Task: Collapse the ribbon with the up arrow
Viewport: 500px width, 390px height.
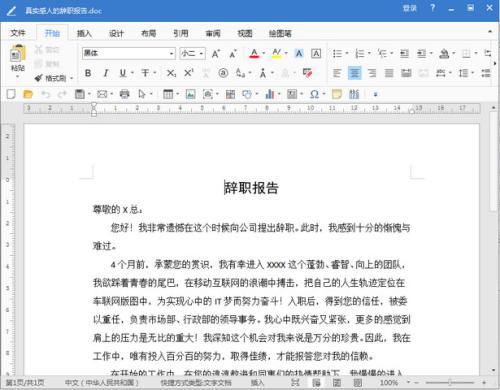Action: (x=490, y=32)
